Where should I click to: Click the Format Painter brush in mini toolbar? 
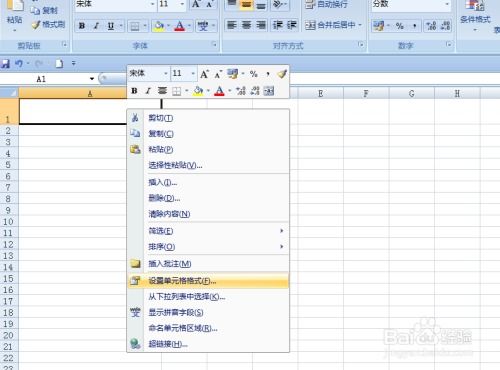(x=282, y=74)
